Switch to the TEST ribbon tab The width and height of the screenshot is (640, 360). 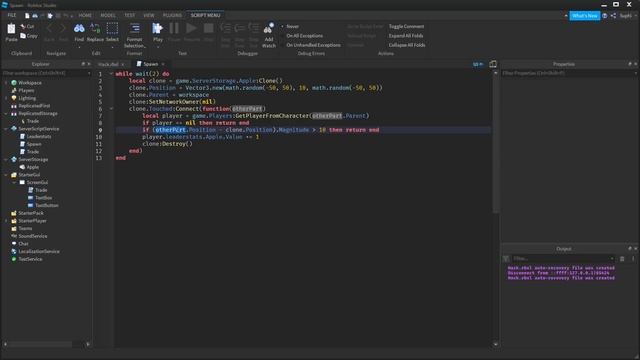129,16
